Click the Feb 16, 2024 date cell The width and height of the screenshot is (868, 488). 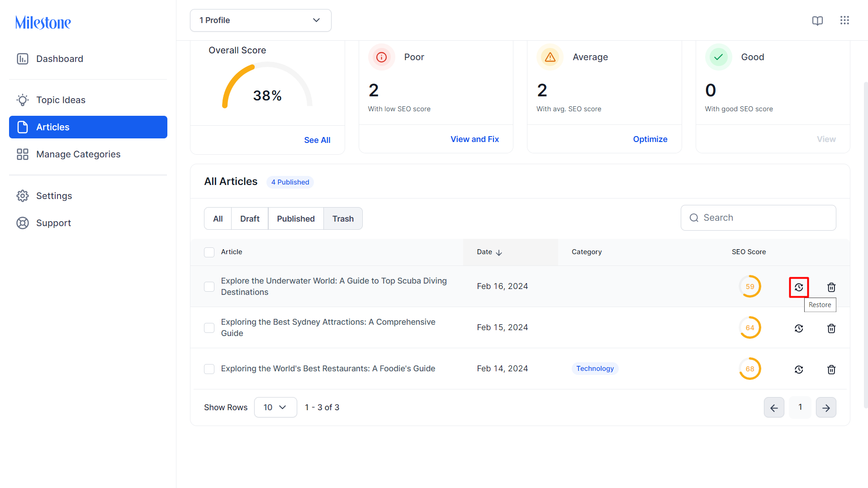[502, 286]
